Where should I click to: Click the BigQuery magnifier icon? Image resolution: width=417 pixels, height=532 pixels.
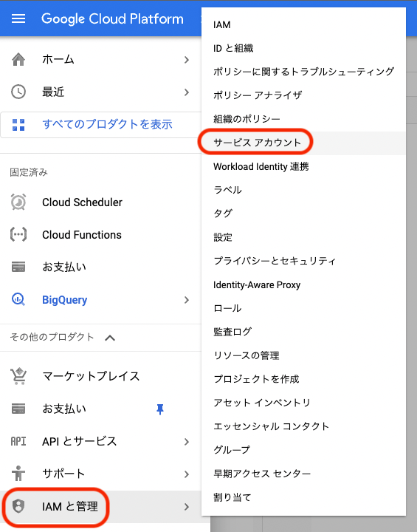pos(18,299)
